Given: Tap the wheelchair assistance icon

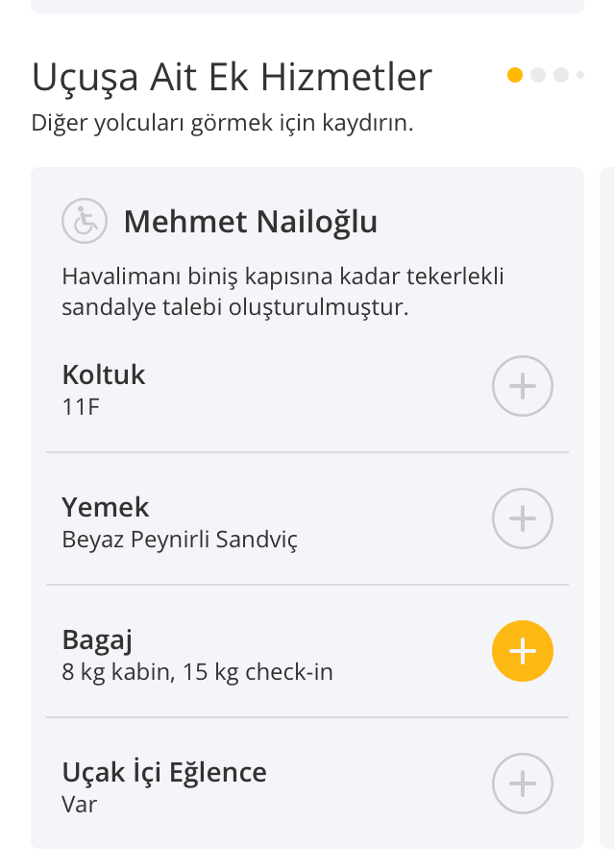Looking at the screenshot, I should coord(85,221).
